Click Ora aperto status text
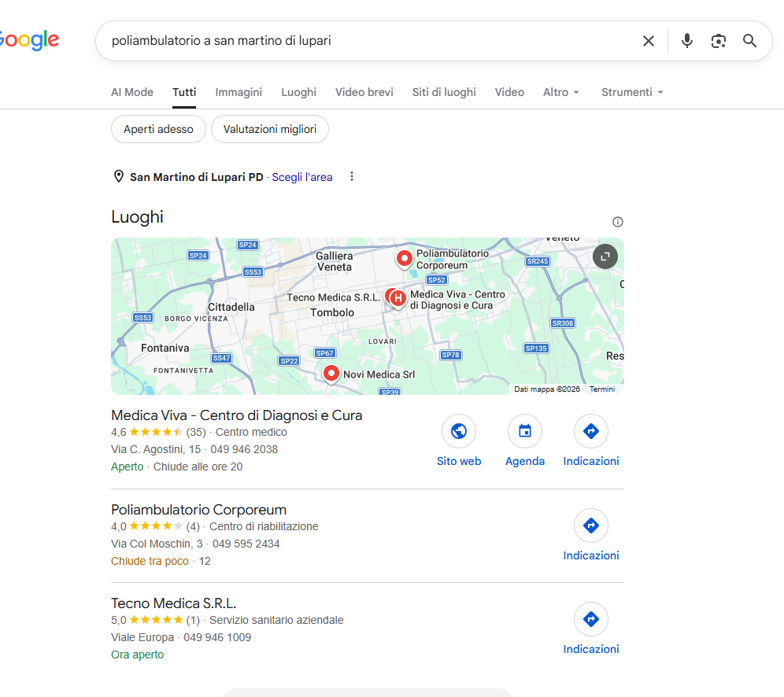This screenshot has width=784, height=697. tap(138, 655)
